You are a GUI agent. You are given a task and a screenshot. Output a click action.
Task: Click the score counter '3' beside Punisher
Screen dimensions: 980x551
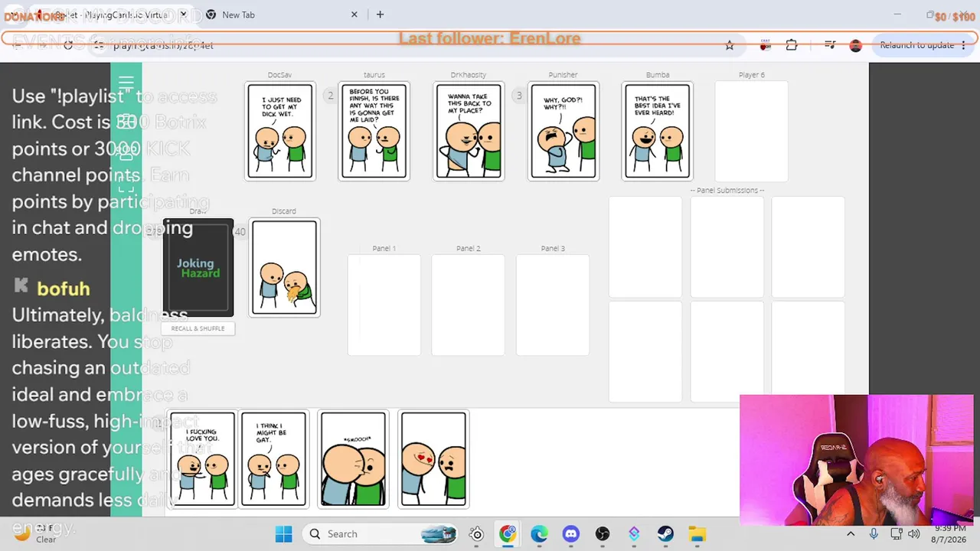[519, 96]
